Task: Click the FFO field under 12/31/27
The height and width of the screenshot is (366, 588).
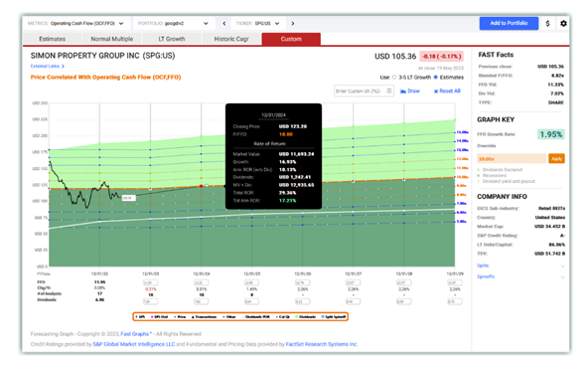Action: tap(354, 282)
